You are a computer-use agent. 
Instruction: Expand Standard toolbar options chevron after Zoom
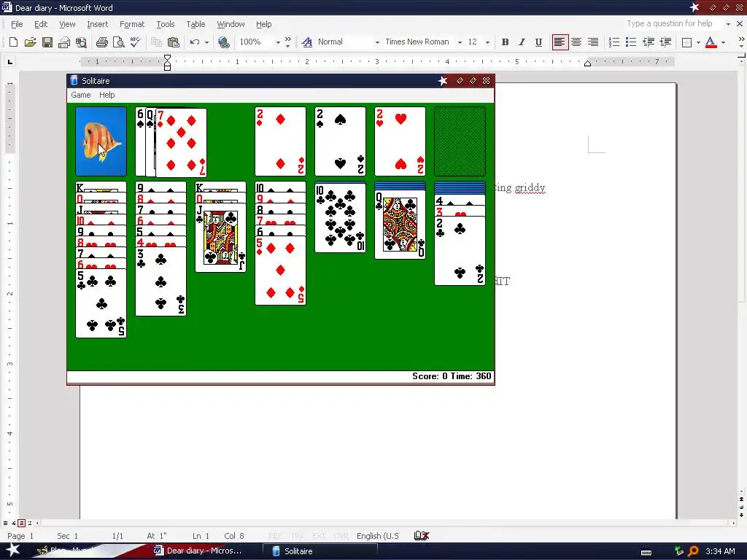[287, 42]
